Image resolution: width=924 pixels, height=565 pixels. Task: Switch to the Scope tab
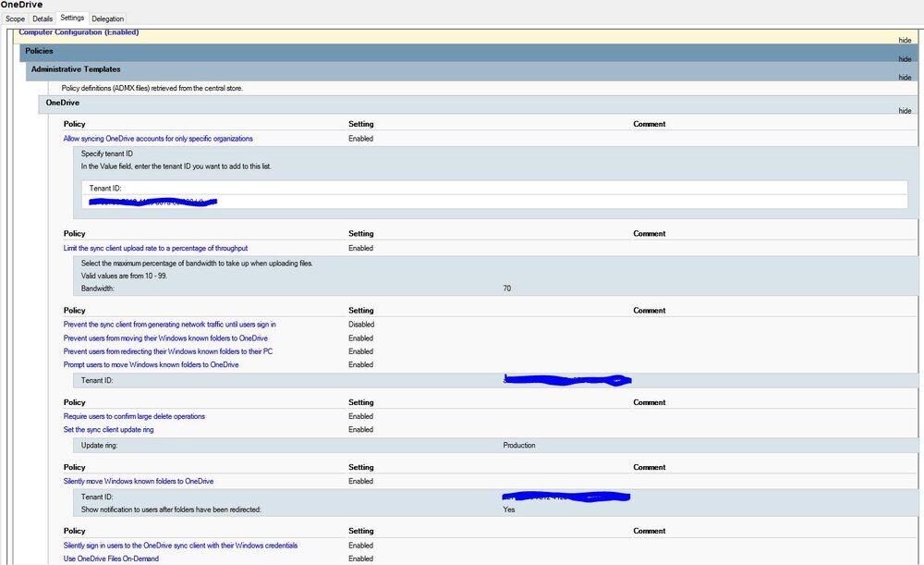point(15,18)
